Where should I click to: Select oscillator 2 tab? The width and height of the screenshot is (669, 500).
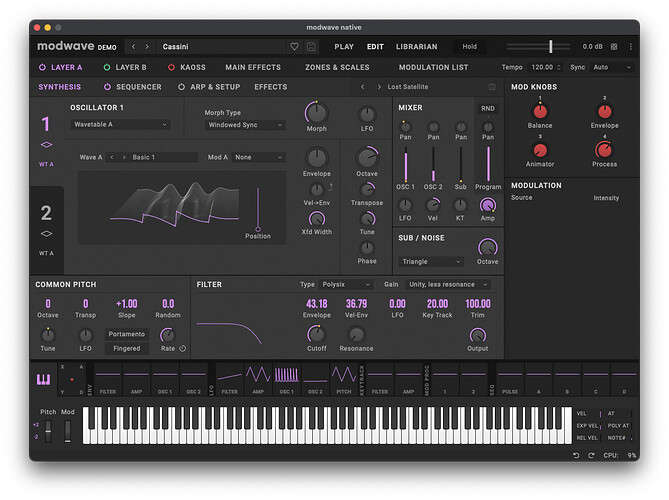click(46, 230)
